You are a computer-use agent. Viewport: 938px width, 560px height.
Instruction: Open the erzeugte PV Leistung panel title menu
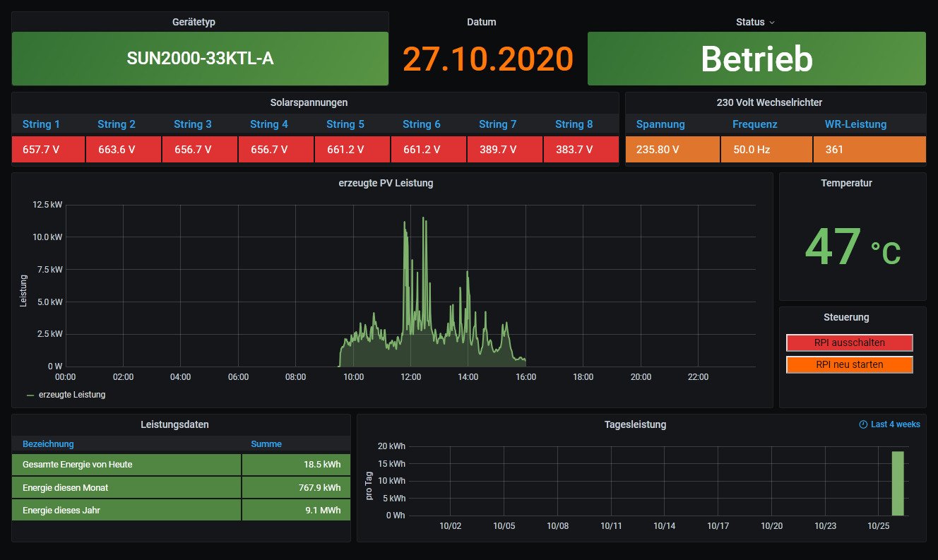pyautogui.click(x=386, y=183)
